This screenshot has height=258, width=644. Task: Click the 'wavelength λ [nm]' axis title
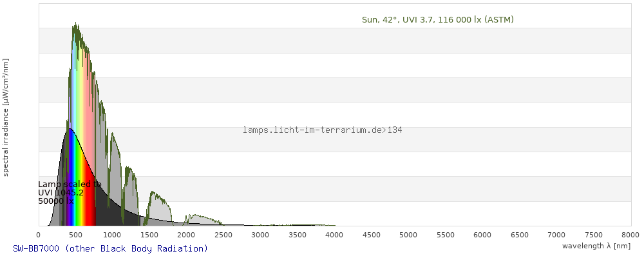click(596, 246)
